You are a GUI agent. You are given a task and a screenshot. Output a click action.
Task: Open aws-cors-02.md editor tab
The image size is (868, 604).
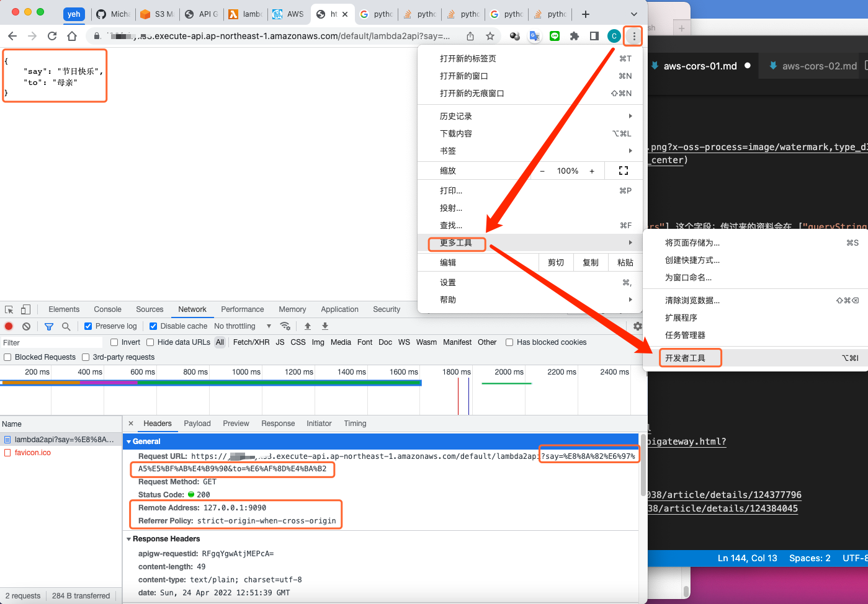pyautogui.click(x=820, y=66)
